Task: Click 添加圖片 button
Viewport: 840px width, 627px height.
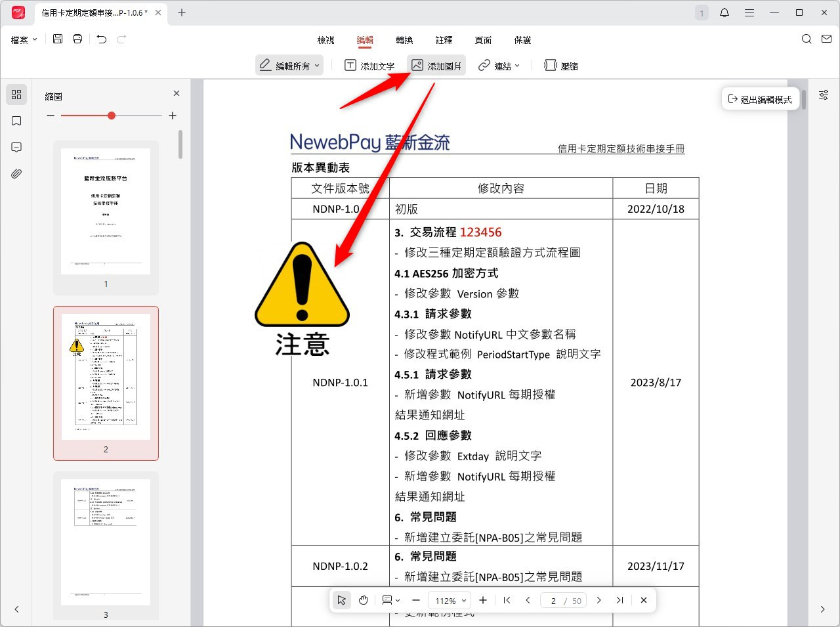Action: [x=436, y=66]
